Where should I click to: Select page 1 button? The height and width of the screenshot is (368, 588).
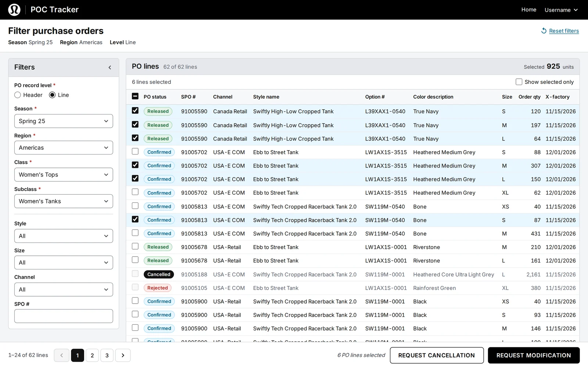tap(78, 355)
